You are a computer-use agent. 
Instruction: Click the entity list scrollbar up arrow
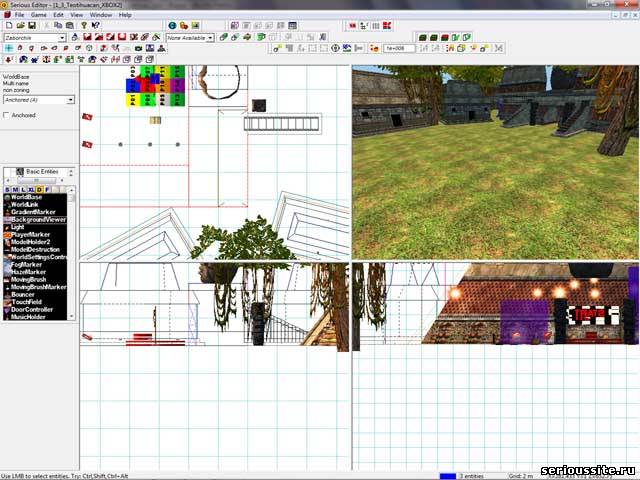[x=72, y=190]
